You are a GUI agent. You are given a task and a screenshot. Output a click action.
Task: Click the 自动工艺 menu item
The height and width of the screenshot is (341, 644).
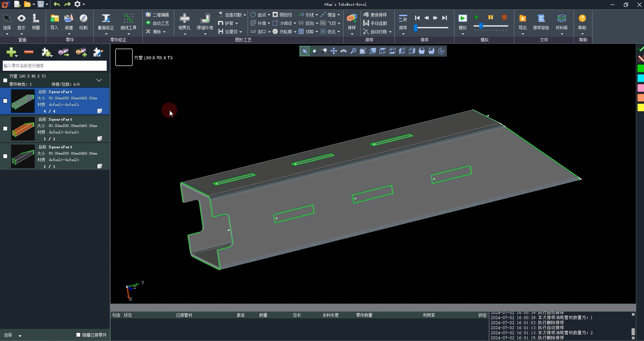pyautogui.click(x=158, y=23)
